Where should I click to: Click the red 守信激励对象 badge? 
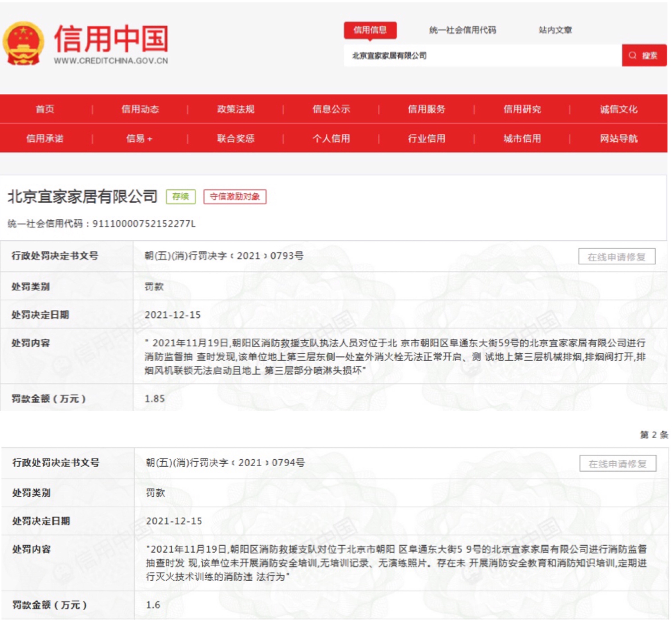click(235, 197)
